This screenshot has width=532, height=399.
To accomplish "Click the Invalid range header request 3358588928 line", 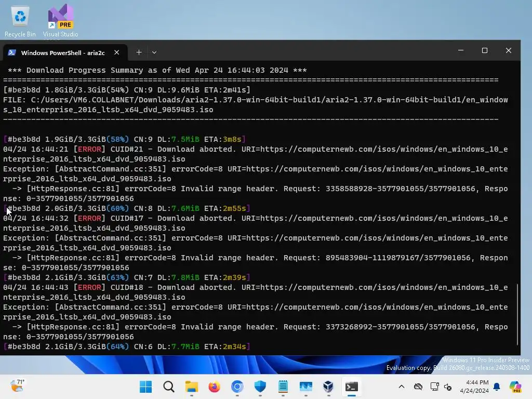I will (x=256, y=194).
